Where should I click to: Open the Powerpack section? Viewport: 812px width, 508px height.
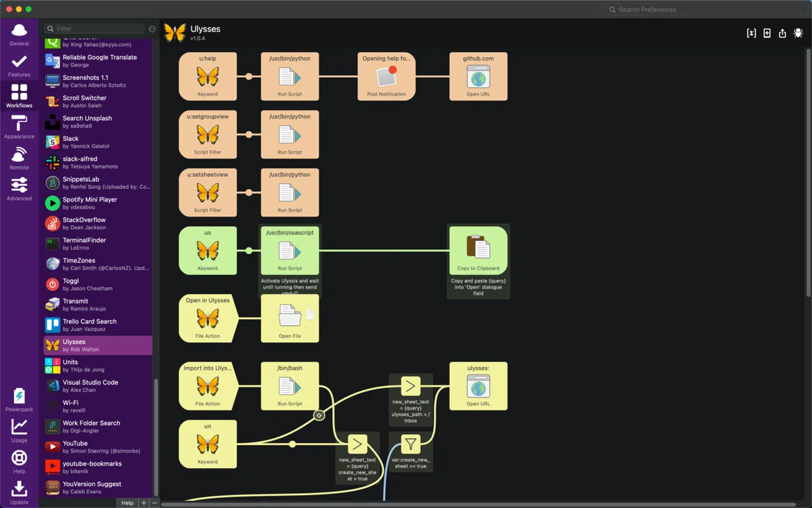pos(19,400)
